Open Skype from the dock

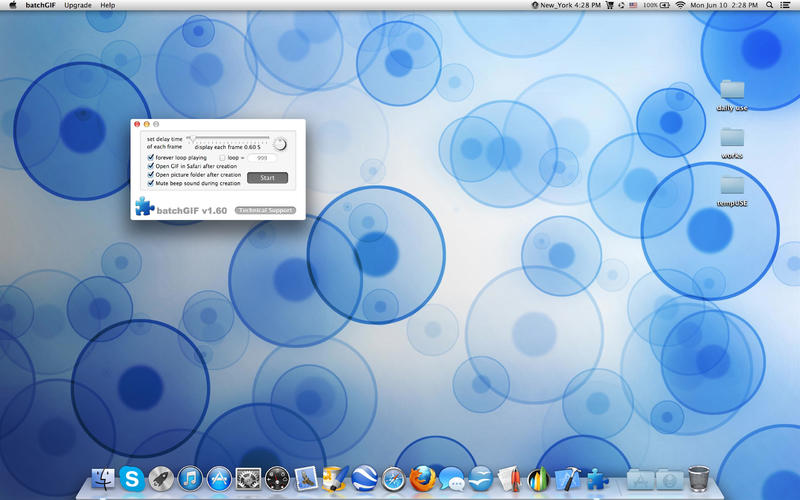pyautogui.click(x=131, y=479)
